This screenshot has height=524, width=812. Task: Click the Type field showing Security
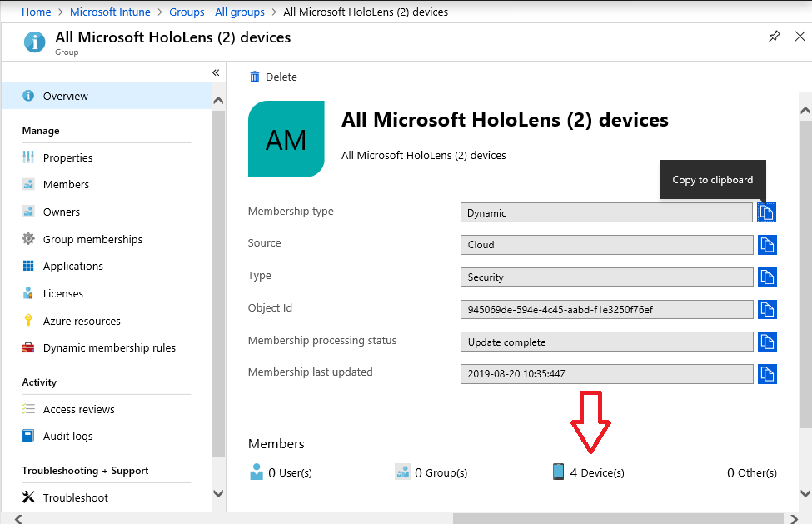pyautogui.click(x=607, y=277)
